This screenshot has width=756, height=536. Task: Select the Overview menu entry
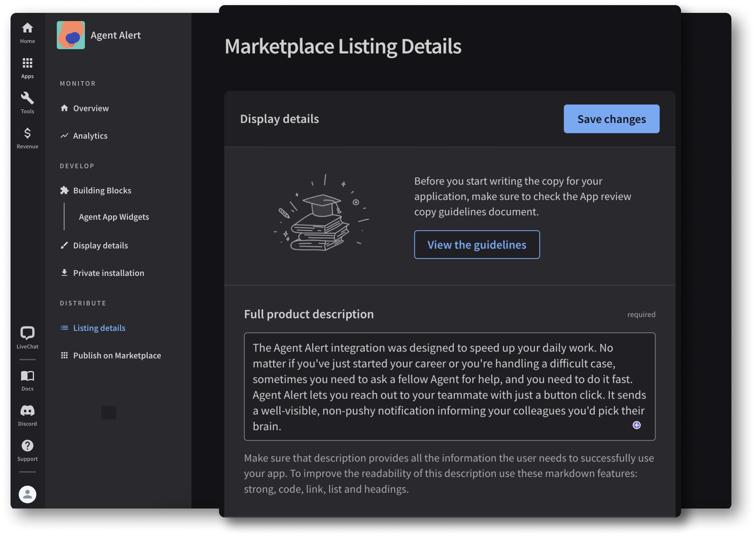(90, 108)
